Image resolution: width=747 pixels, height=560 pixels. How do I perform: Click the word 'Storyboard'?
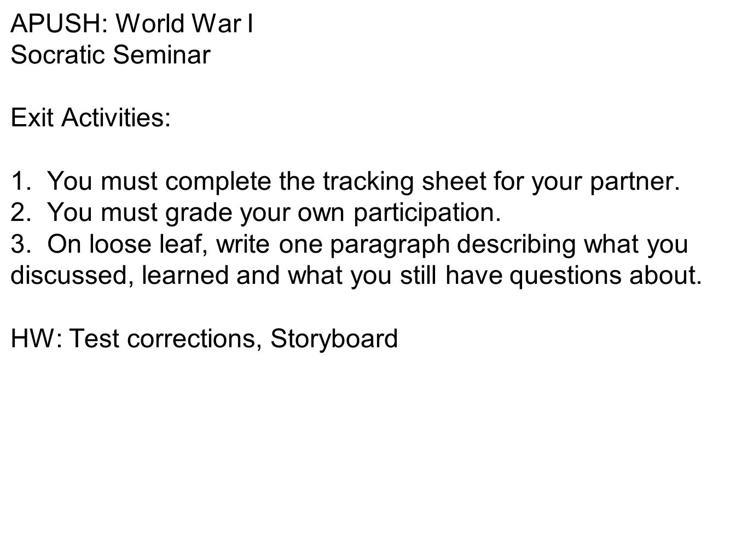click(334, 339)
